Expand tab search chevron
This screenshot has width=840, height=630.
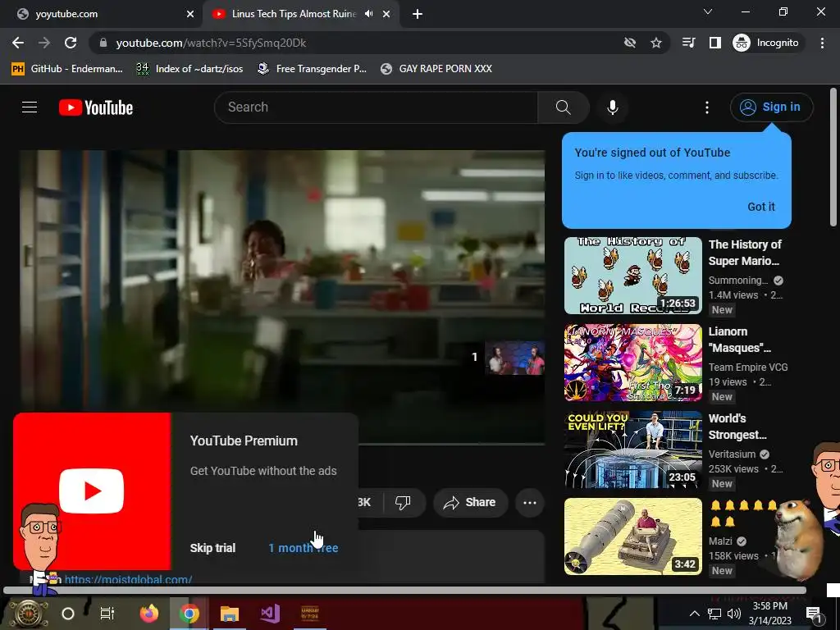[x=708, y=11]
